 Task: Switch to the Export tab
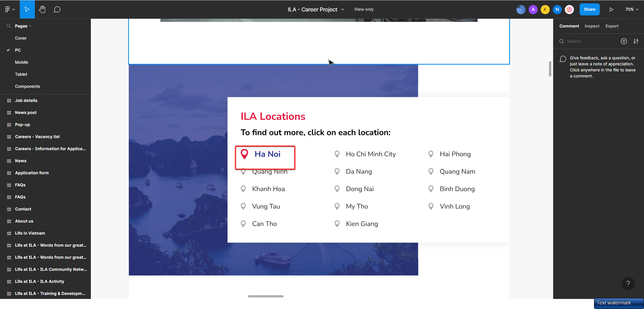coord(612,26)
